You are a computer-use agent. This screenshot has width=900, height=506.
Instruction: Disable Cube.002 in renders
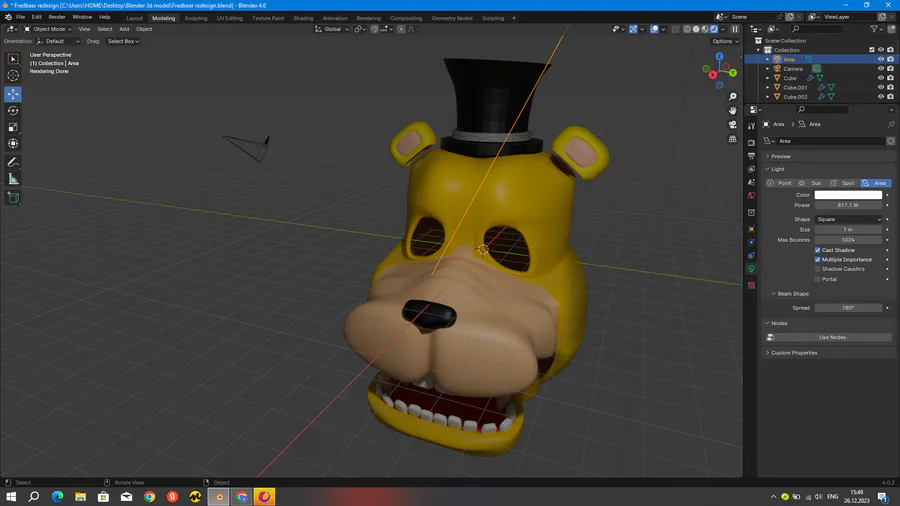click(x=890, y=97)
